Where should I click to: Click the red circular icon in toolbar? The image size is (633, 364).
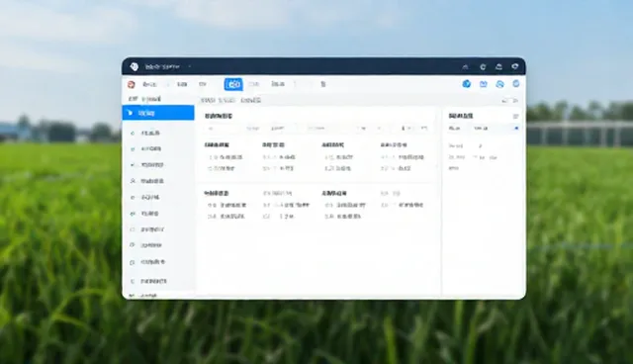132,84
